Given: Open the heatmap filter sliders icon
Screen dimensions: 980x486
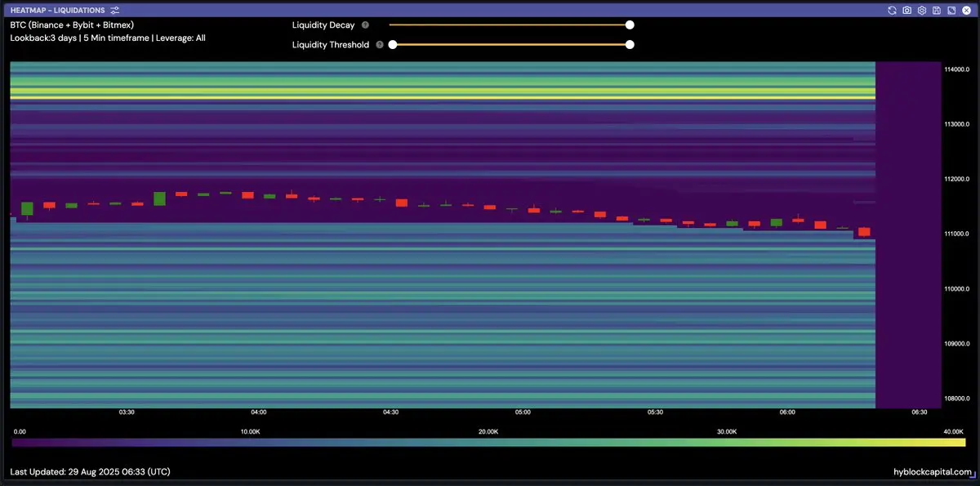Looking at the screenshot, I should (114, 10).
